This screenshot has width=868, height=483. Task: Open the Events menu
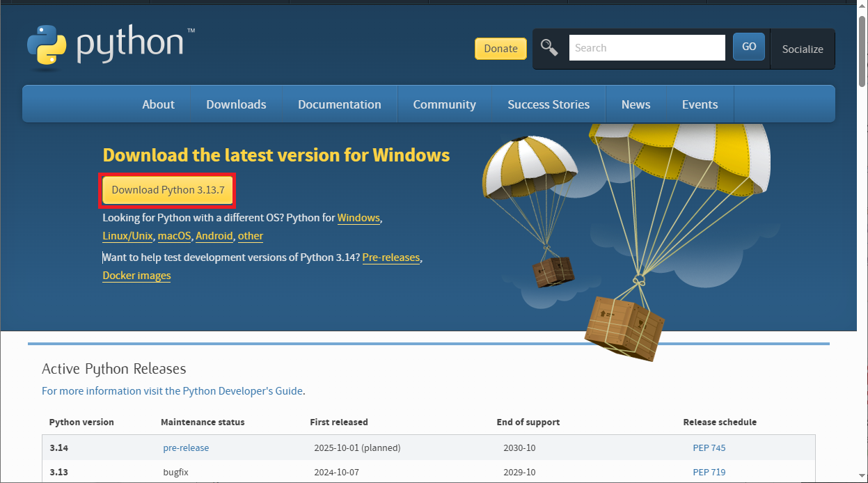pos(700,104)
